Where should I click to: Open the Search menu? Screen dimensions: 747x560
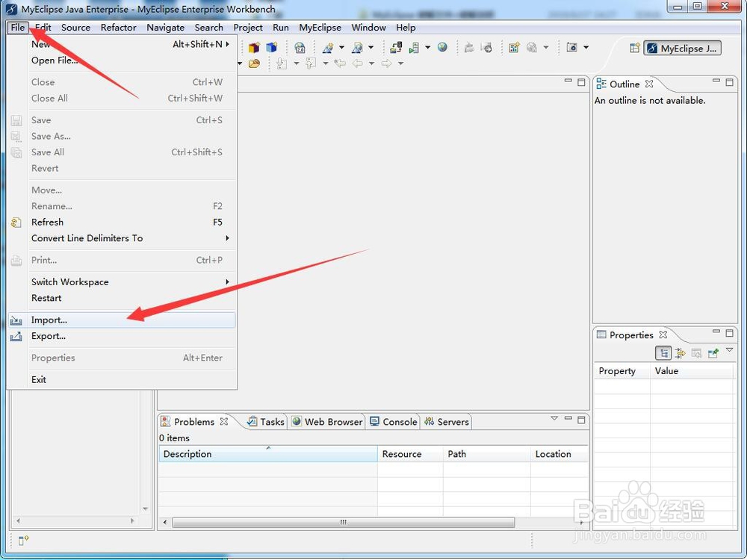[x=208, y=28]
